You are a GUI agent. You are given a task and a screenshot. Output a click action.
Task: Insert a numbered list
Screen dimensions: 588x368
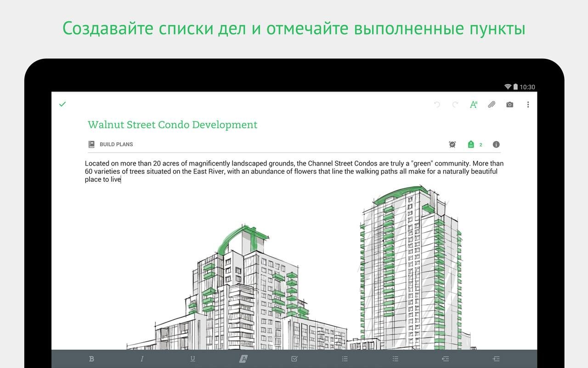tap(345, 359)
